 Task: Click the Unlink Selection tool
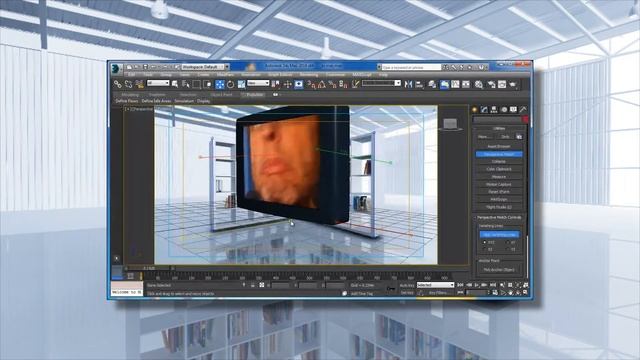pos(129,84)
